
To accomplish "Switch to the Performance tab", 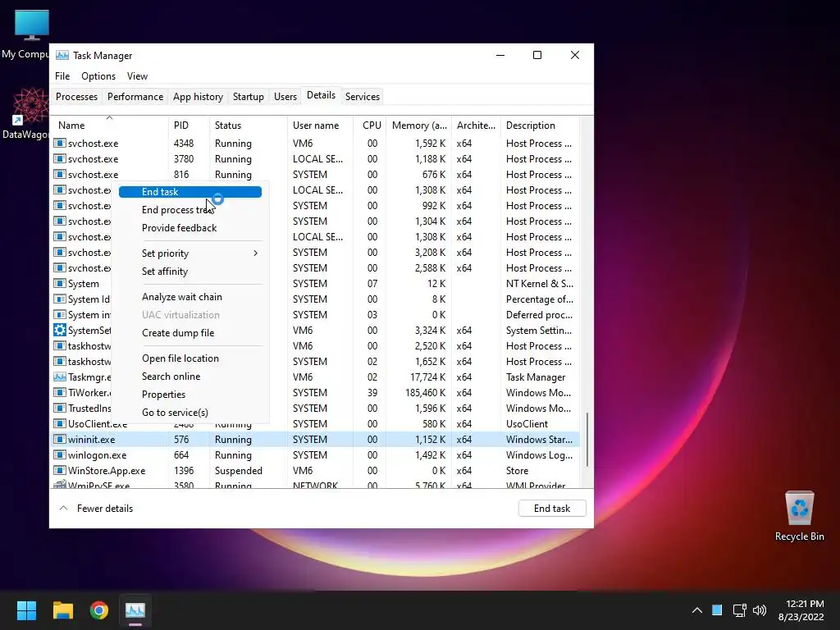I will pos(135,97).
